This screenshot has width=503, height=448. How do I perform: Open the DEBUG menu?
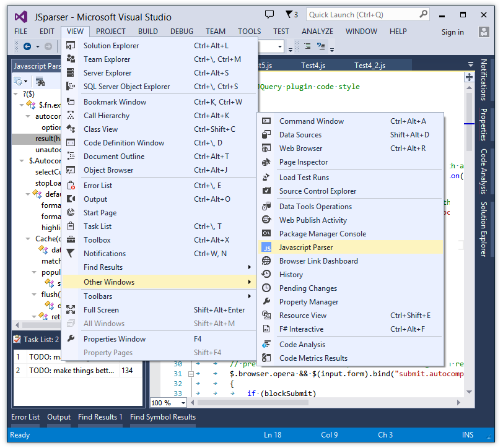click(182, 32)
